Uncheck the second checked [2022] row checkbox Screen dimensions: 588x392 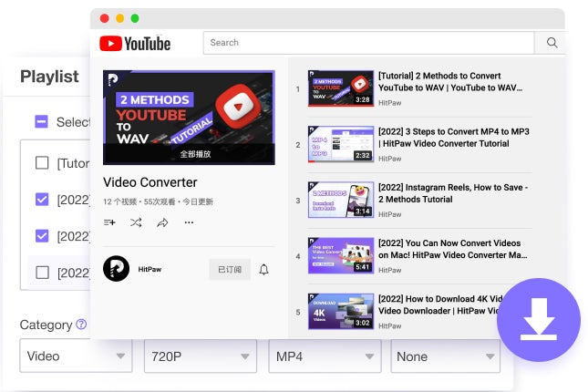pyautogui.click(x=42, y=236)
